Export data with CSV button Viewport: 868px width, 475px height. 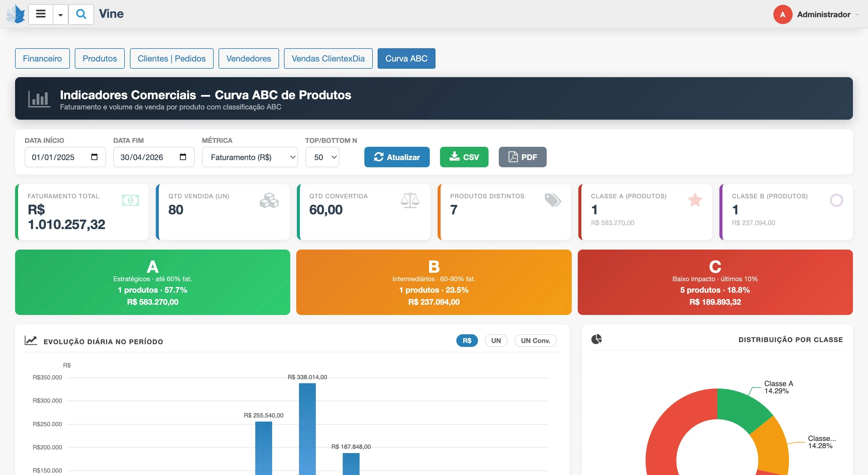(464, 157)
